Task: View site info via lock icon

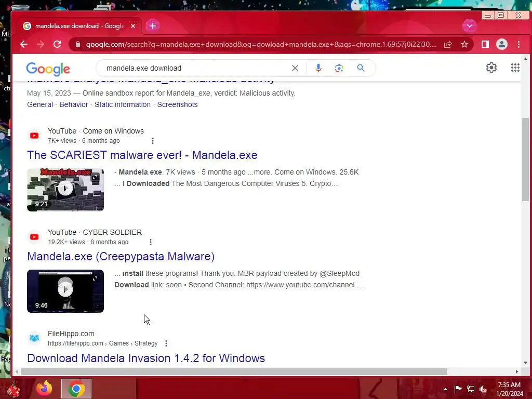Action: click(78, 45)
